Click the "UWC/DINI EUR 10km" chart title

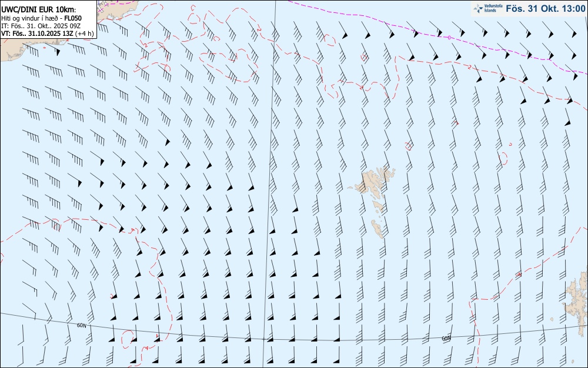coord(39,10)
